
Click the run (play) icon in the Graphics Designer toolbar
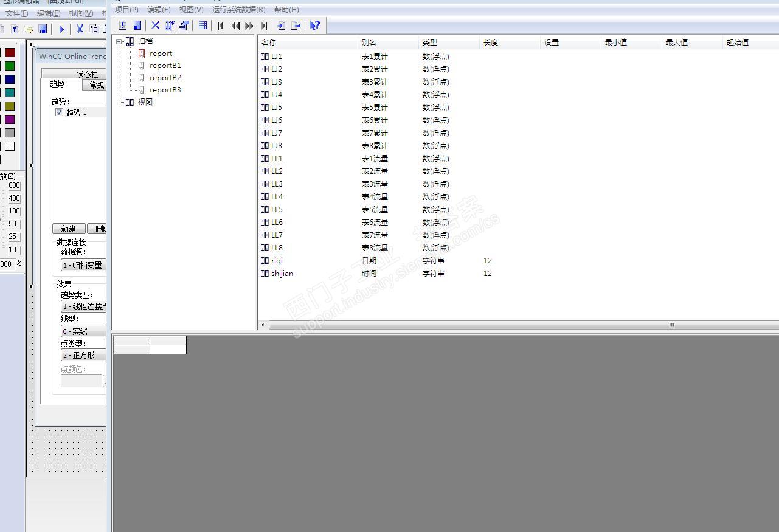[61, 29]
